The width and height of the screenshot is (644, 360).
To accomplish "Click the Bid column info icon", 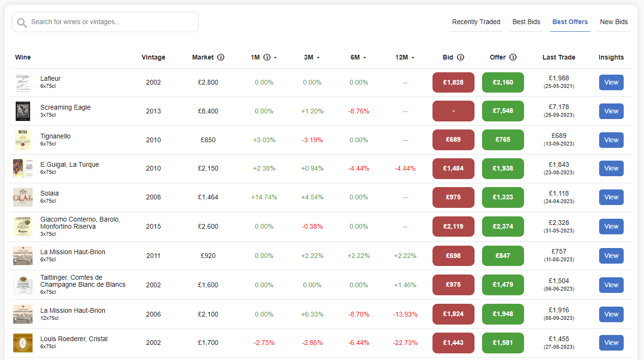I will point(460,57).
